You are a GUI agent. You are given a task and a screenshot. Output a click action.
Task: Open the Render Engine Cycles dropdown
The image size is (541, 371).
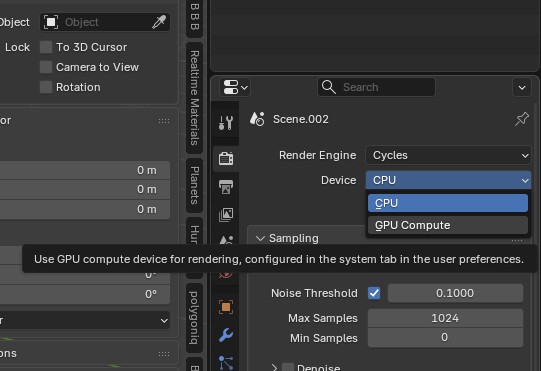(448, 155)
